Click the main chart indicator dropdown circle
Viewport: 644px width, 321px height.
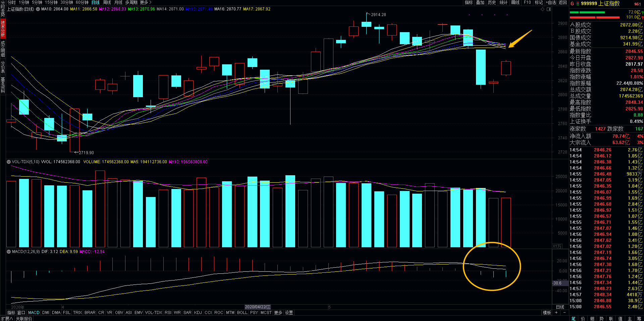point(38,9)
